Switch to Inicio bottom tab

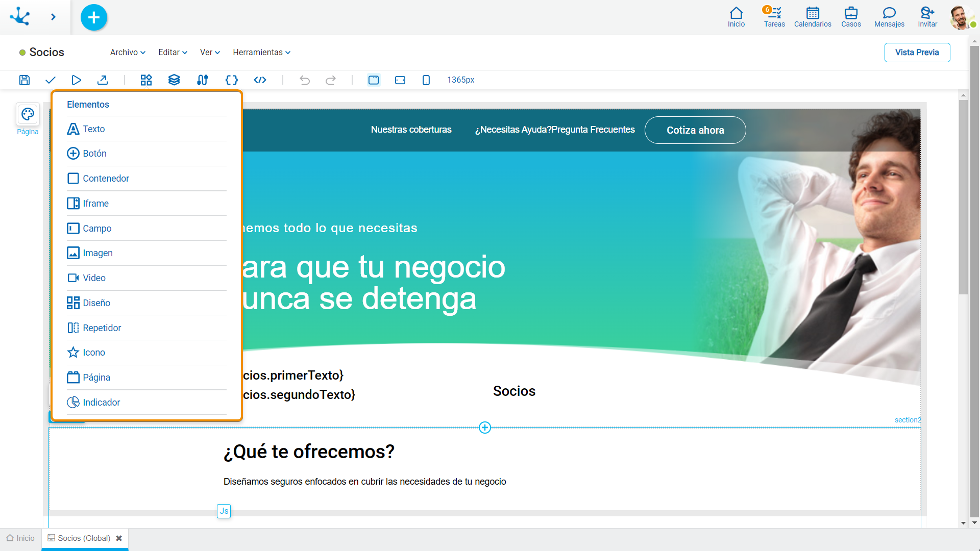click(20, 538)
